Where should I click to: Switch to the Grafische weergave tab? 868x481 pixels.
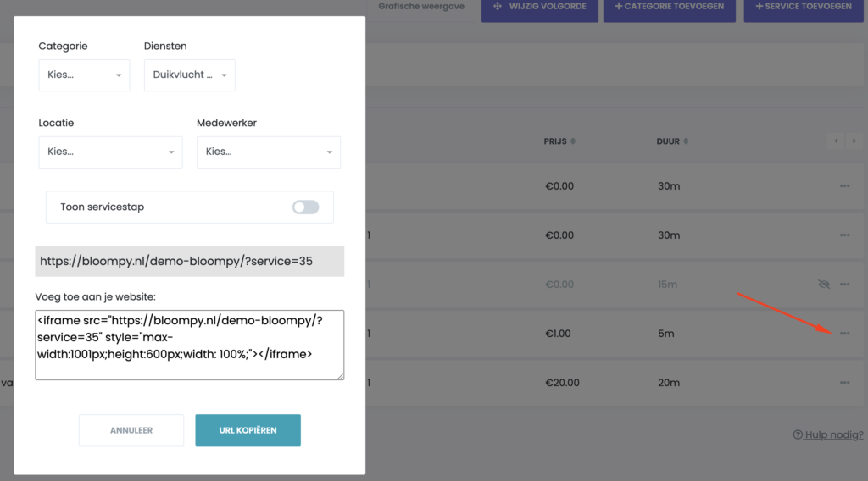click(419, 7)
